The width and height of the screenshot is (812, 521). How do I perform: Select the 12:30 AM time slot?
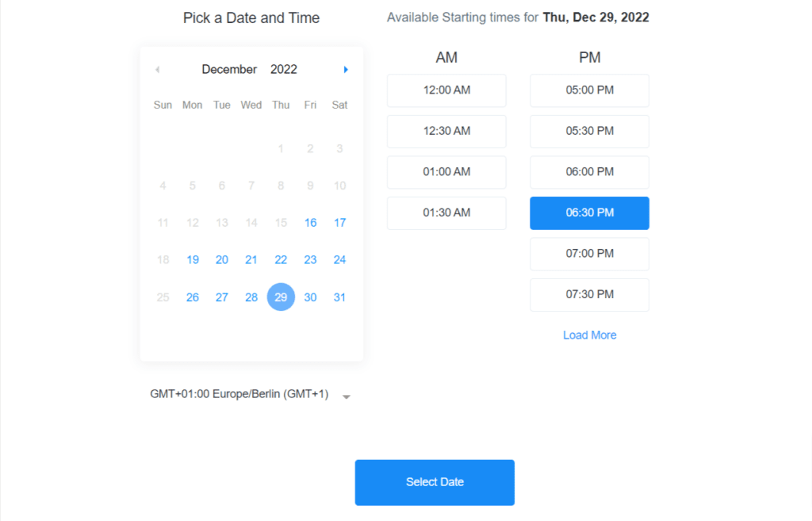446,132
